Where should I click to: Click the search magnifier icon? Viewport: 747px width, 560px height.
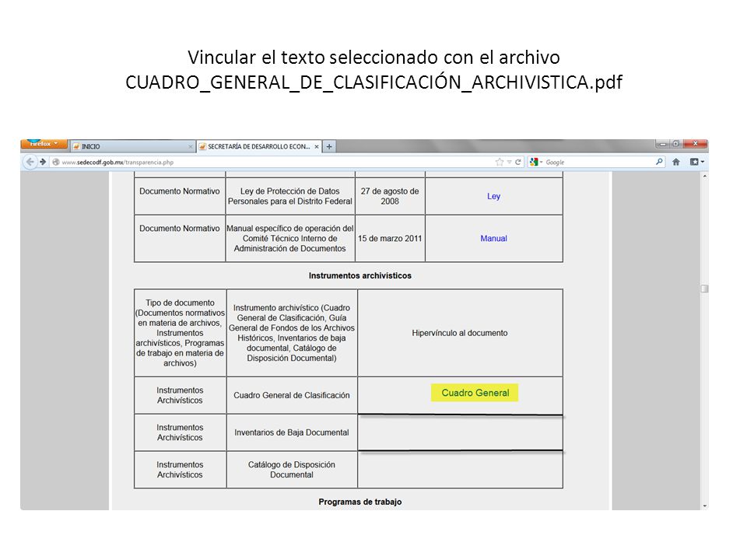(659, 162)
